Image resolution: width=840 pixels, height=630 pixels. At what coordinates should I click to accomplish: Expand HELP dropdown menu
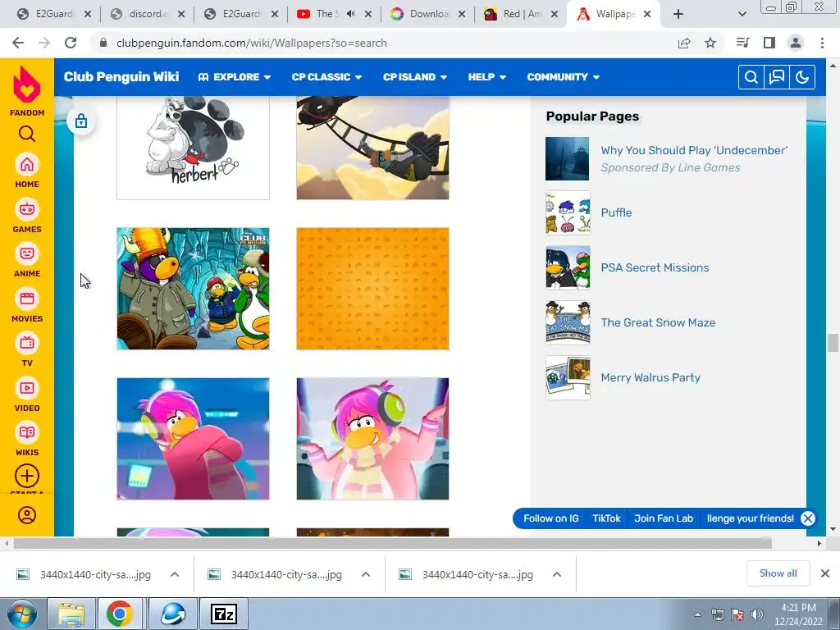click(x=487, y=77)
